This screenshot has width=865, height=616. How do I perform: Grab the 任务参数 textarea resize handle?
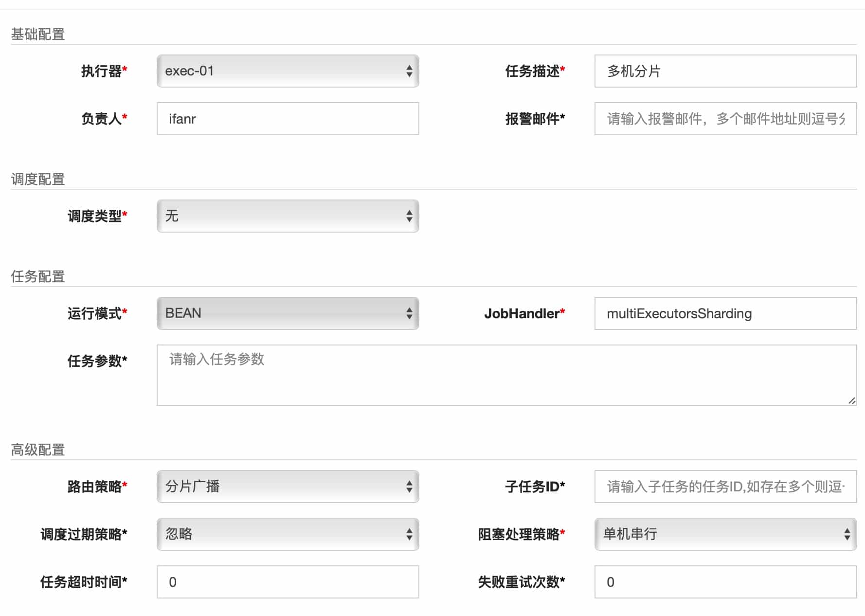(x=851, y=400)
